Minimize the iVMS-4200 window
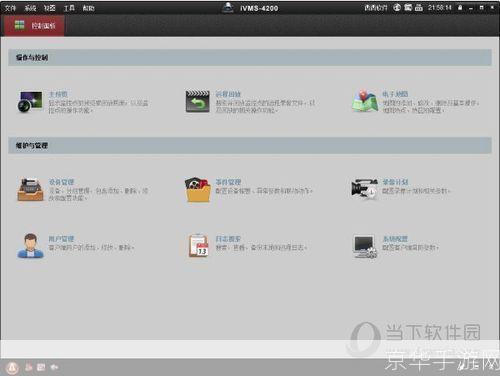Image resolution: width=500 pixels, height=376 pixels. click(x=471, y=8)
